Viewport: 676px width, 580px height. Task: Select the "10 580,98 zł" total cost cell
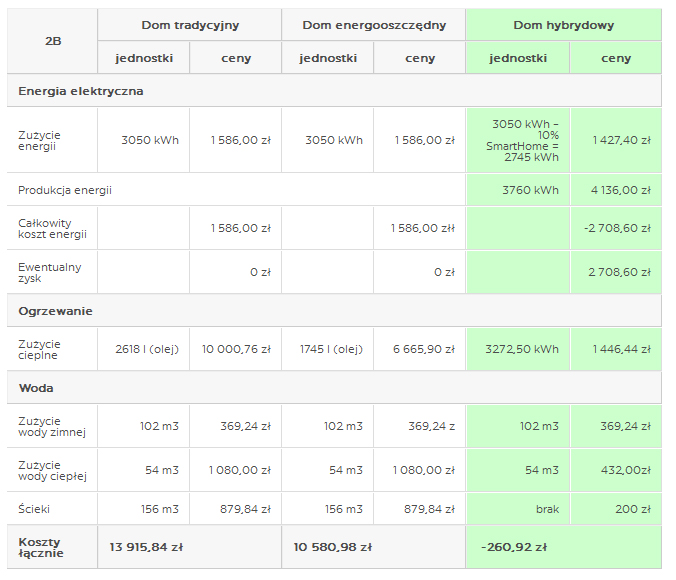point(331,547)
